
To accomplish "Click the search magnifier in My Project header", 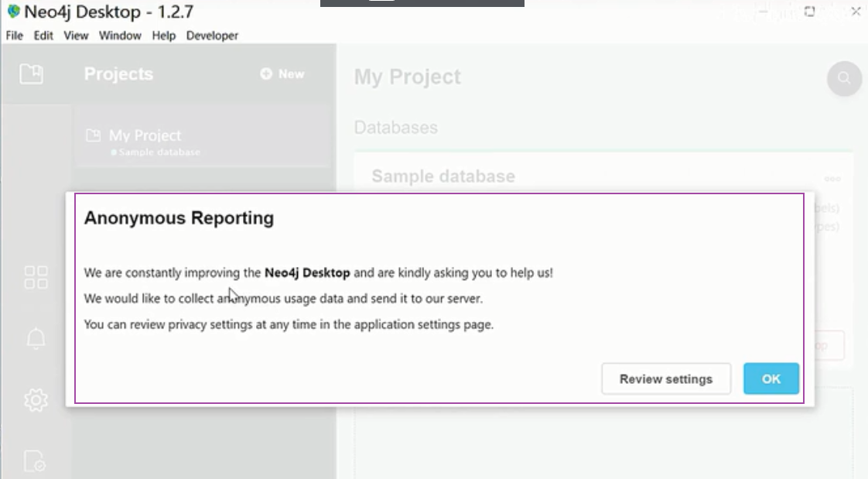I will click(x=843, y=77).
